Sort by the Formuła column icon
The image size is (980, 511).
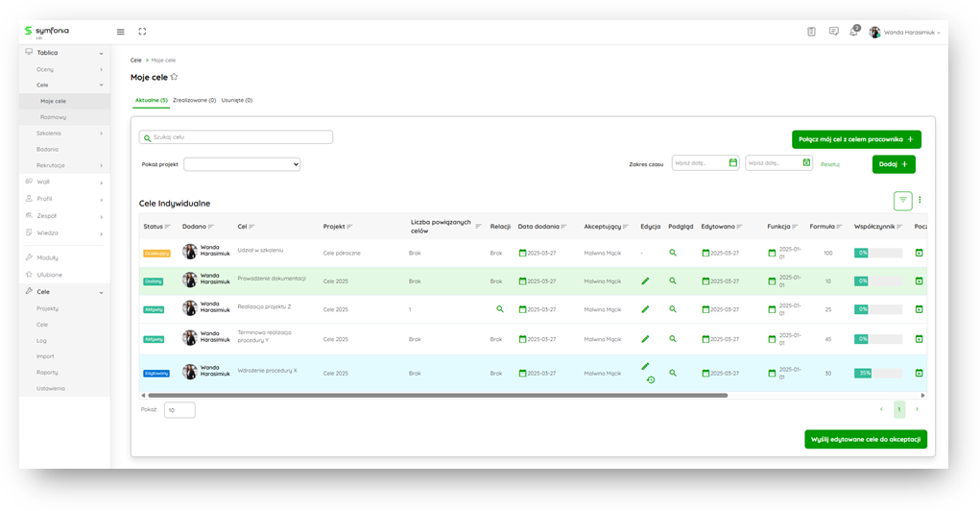tap(839, 227)
